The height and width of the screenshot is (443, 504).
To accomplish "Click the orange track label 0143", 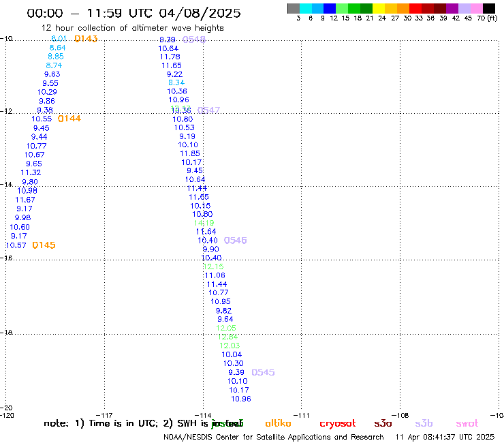I will coord(86,39).
